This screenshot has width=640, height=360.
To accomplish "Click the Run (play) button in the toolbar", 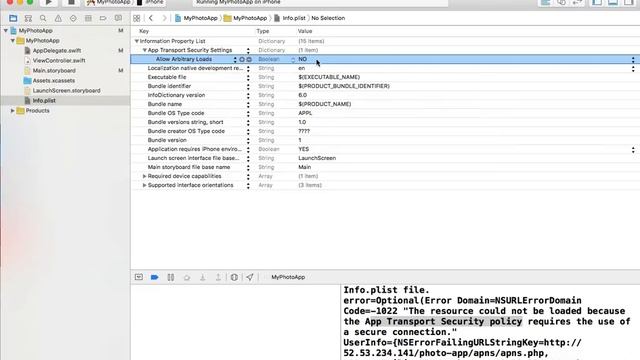I will [48, 2].
